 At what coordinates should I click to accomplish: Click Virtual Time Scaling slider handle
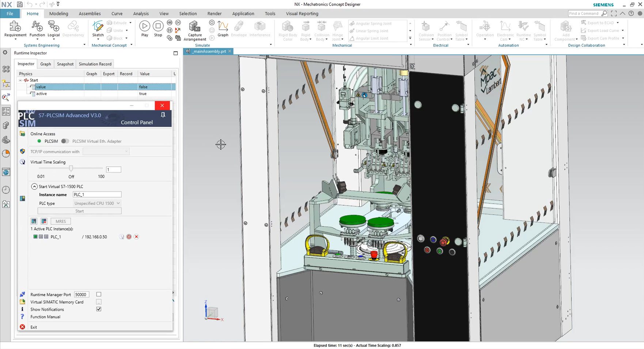[x=71, y=168]
